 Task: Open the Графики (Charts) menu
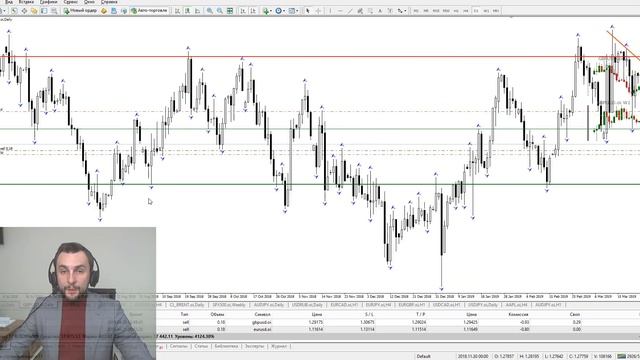point(49,2)
